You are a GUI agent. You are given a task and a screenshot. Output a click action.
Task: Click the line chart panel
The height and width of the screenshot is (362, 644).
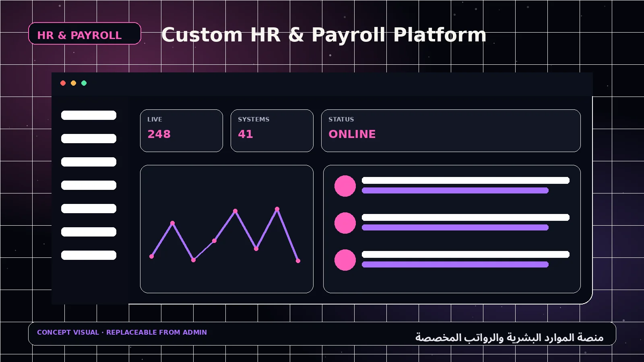[227, 229]
